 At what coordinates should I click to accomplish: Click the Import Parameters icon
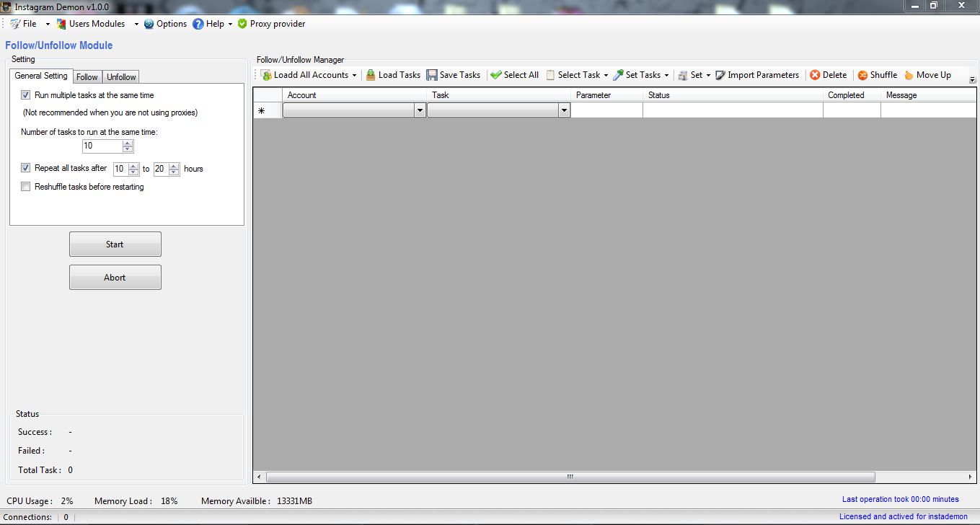coord(720,75)
